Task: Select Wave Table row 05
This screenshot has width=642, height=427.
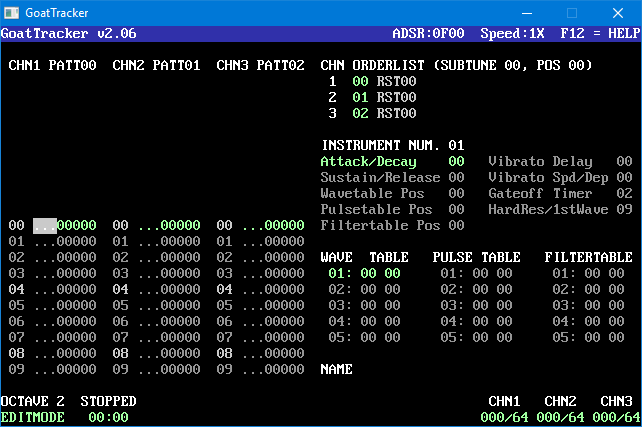Action: pos(364,337)
